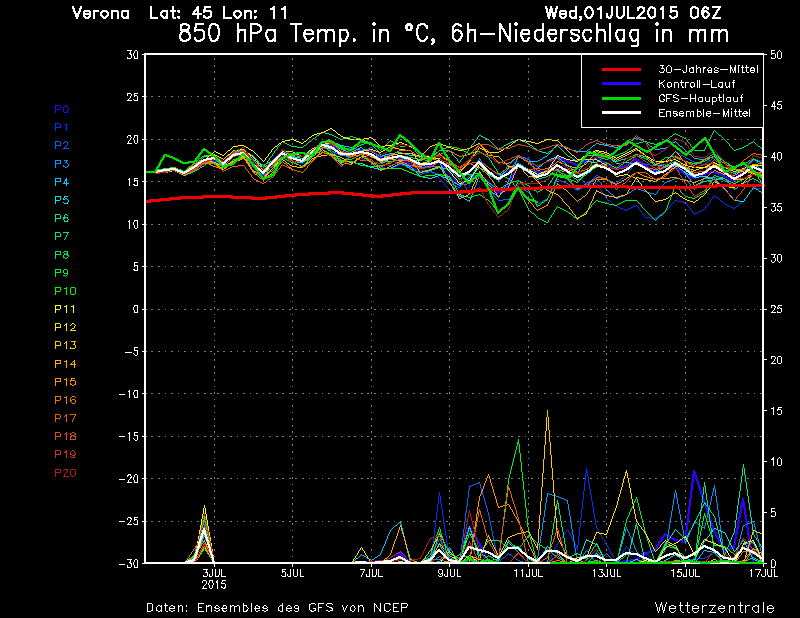
Task: Select the Ensemble-Mittel legend entry
Action: pyautogui.click(x=703, y=113)
